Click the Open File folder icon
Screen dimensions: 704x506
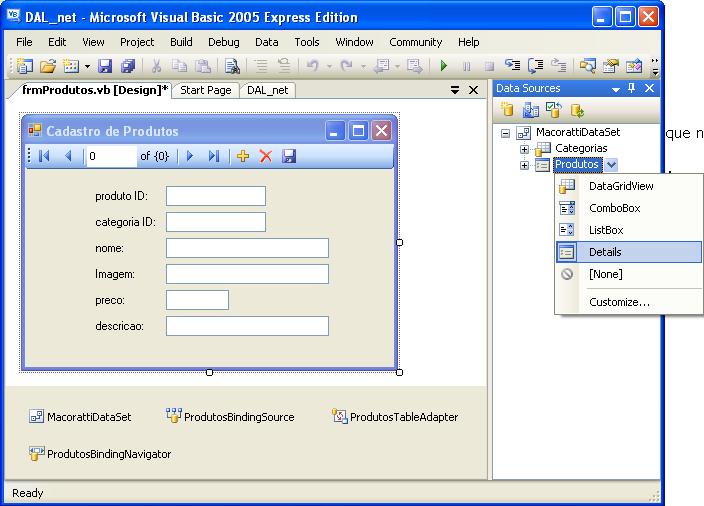pos(48,66)
